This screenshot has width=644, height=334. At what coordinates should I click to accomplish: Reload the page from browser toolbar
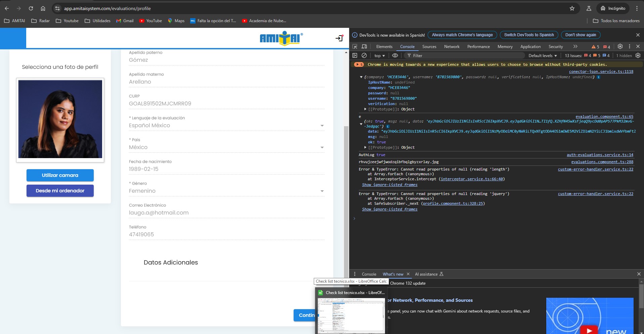(31, 8)
